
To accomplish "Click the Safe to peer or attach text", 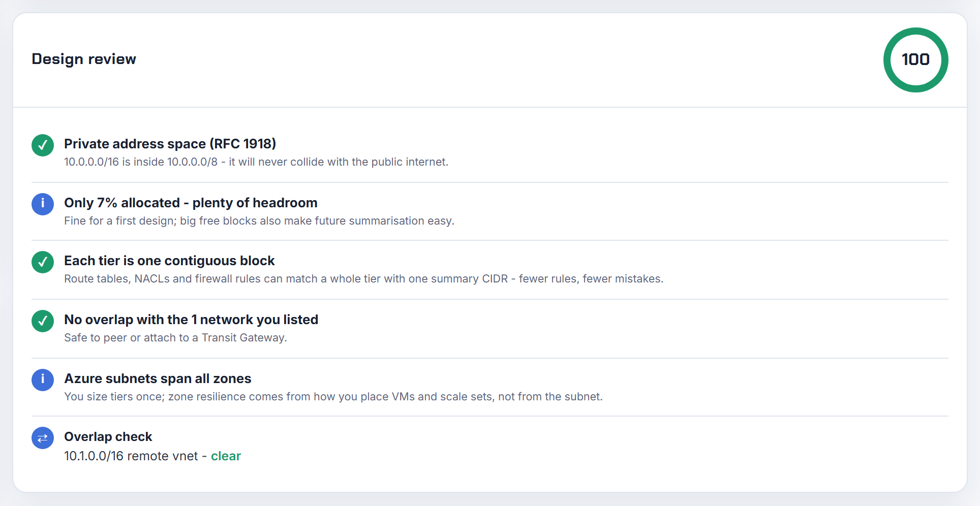I will coord(176,338).
